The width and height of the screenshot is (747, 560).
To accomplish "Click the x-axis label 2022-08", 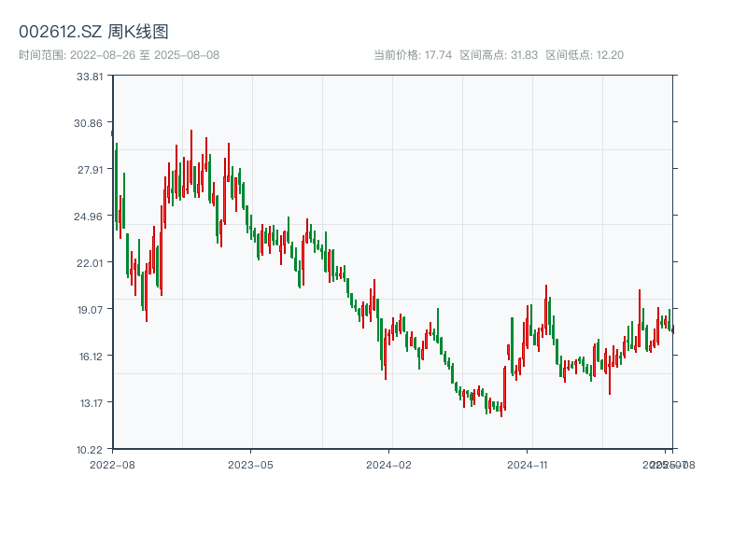I will pyautogui.click(x=112, y=465).
